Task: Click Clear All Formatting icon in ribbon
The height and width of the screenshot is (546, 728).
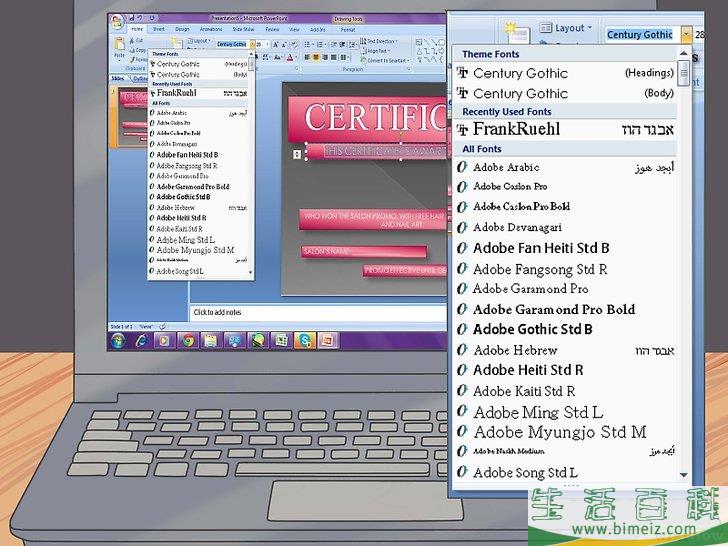Action: click(294, 45)
